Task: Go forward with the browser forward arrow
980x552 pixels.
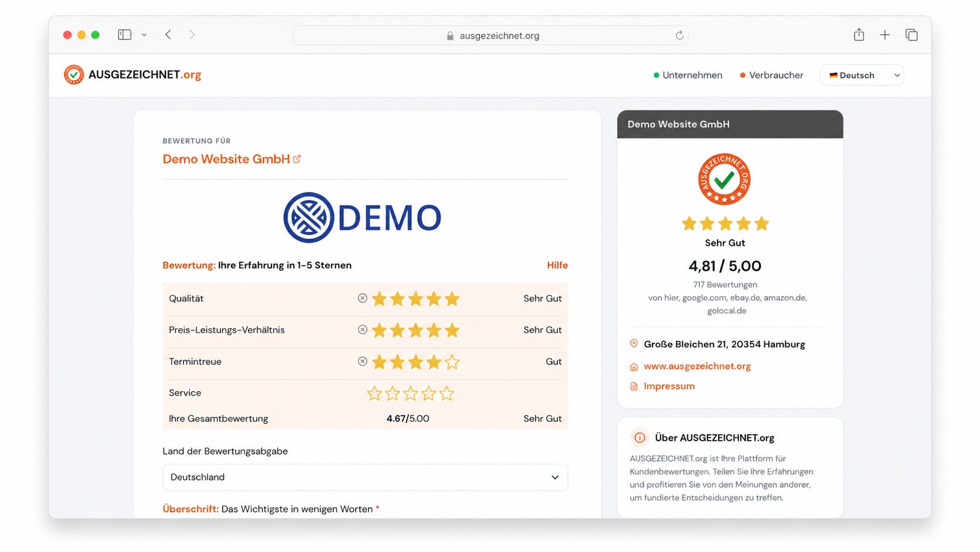Action: 192,35
